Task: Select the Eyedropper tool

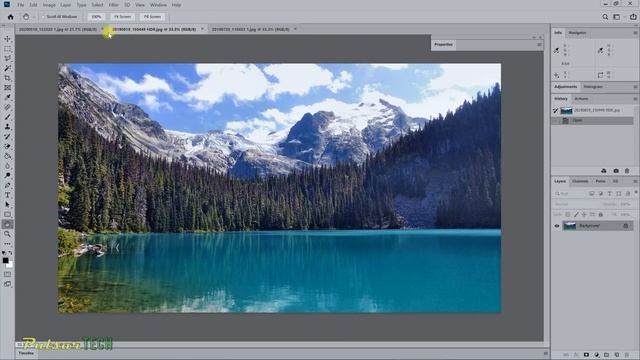Action: 7,98
